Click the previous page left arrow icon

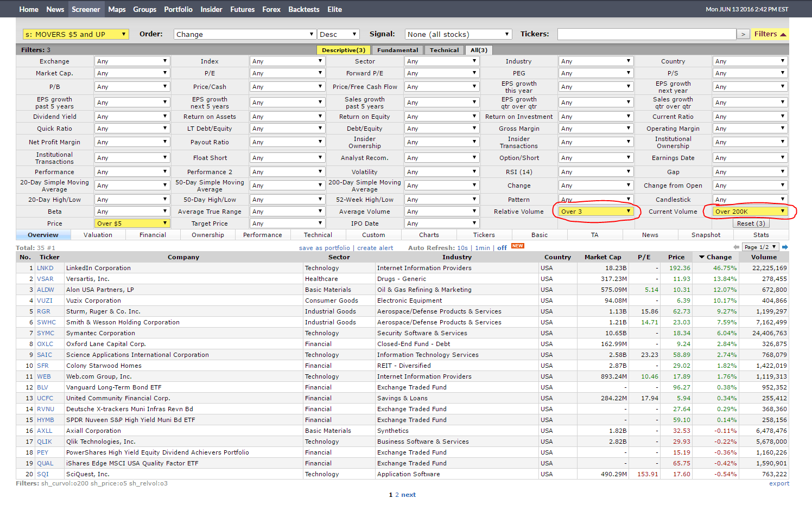(737, 247)
